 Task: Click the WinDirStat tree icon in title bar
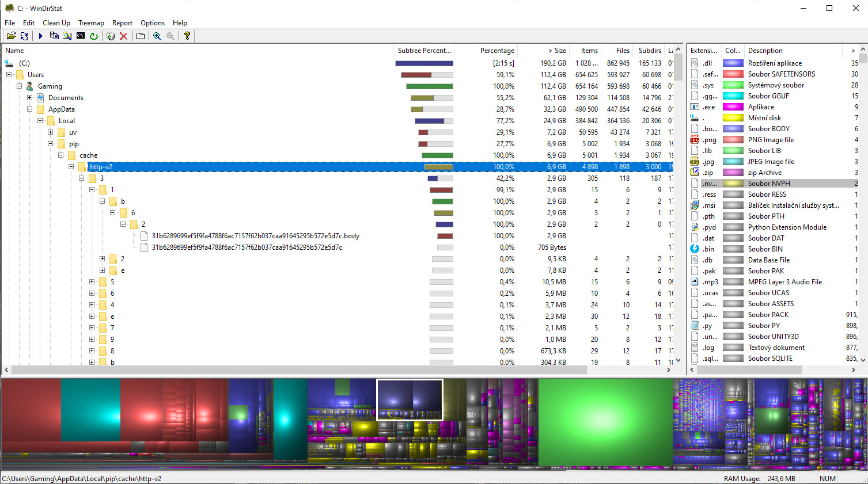tap(9, 8)
